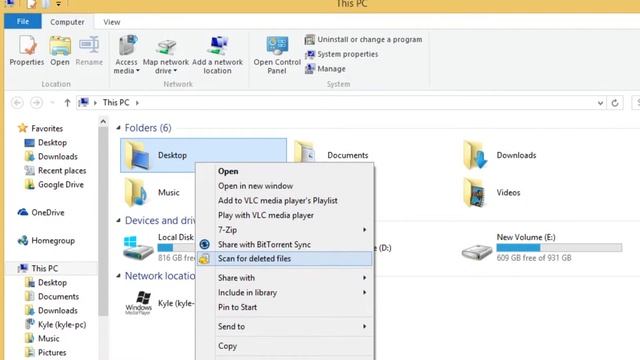Click chevron after This PC in path
This screenshot has height=360, width=640.
click(x=137, y=103)
